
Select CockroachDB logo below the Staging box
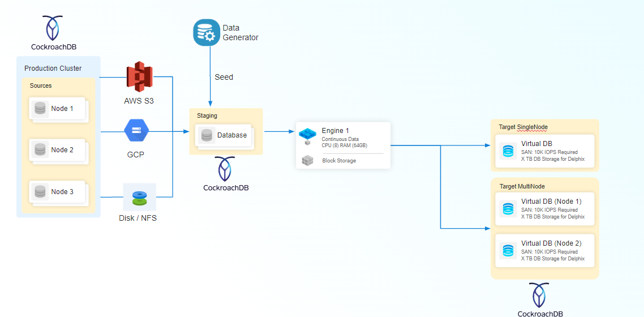[225, 169]
